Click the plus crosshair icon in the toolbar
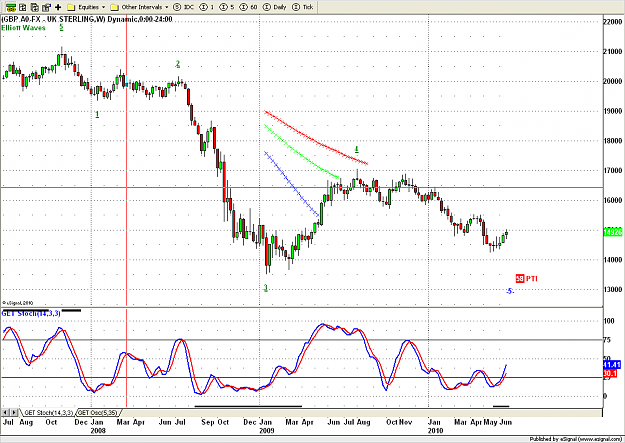 click(x=58, y=7)
